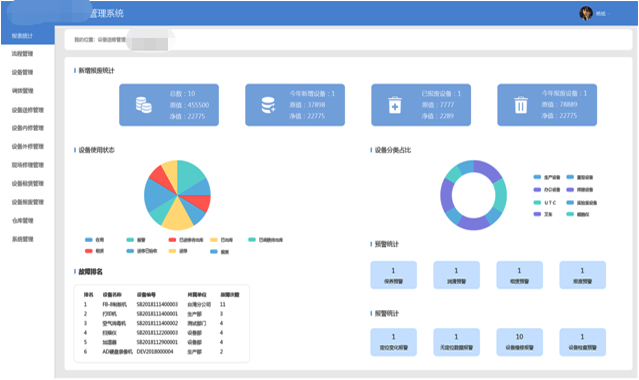Toggle the UTC legend entry
Viewport: 639px width, 380px height.
(x=545, y=203)
